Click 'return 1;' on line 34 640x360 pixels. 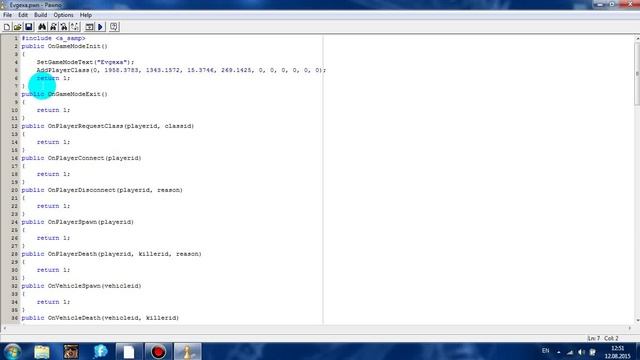tap(53, 302)
